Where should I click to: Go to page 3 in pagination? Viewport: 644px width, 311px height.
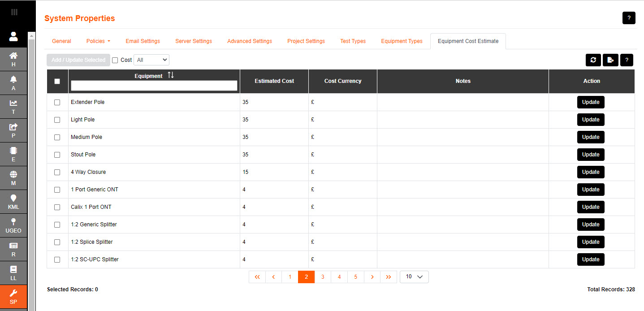tap(323, 277)
